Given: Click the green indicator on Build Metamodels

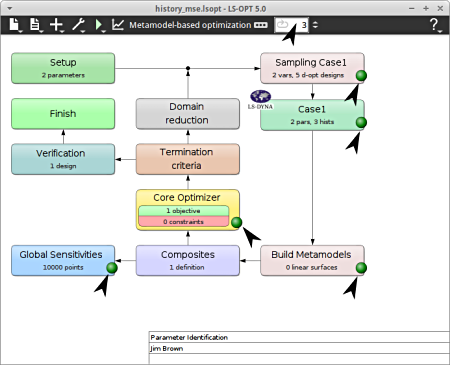Looking at the screenshot, I should (x=361, y=268).
